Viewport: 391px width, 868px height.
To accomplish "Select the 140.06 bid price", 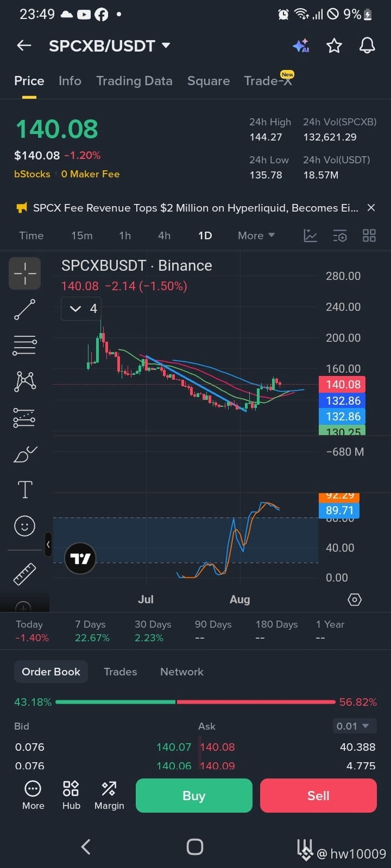I will click(174, 765).
